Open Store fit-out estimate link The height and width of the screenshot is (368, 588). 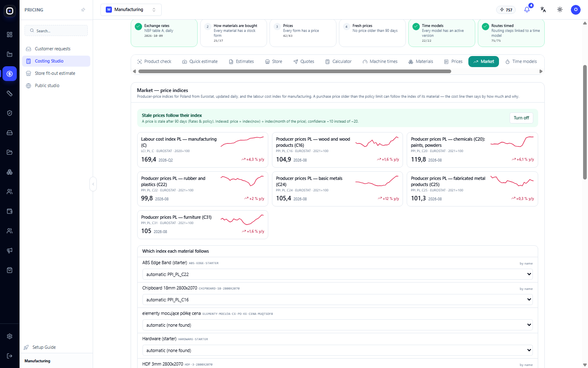point(56,73)
